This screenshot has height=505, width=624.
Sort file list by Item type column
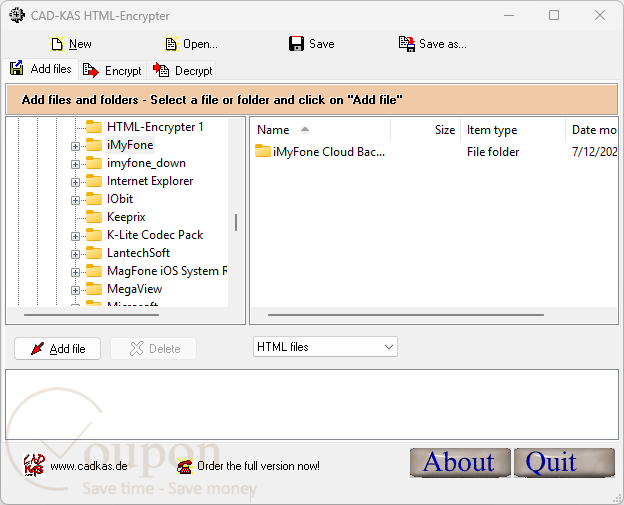(x=513, y=130)
